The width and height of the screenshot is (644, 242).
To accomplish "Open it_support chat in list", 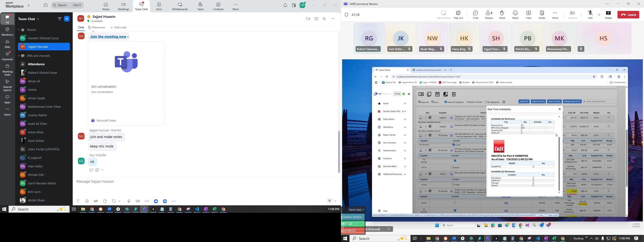I will 44,158.
